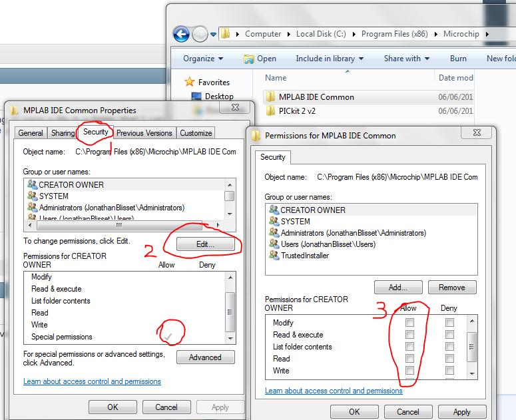Expand the Include in library dropdown
Image resolution: width=516 pixels, height=420 pixels.
pos(329,59)
